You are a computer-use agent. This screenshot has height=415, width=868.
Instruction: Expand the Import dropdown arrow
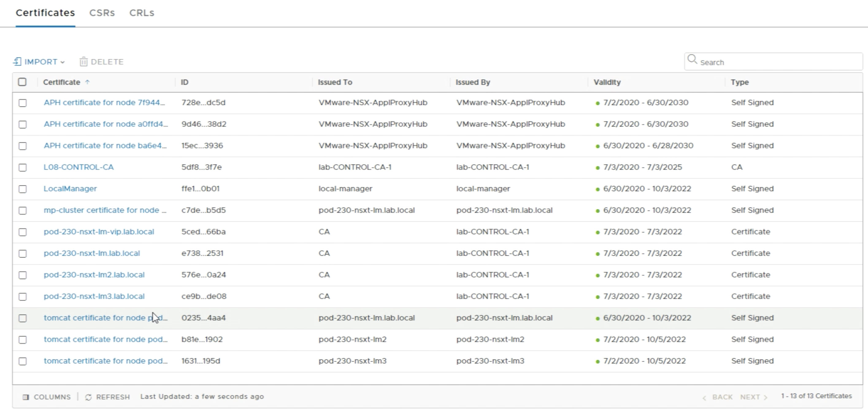point(62,62)
